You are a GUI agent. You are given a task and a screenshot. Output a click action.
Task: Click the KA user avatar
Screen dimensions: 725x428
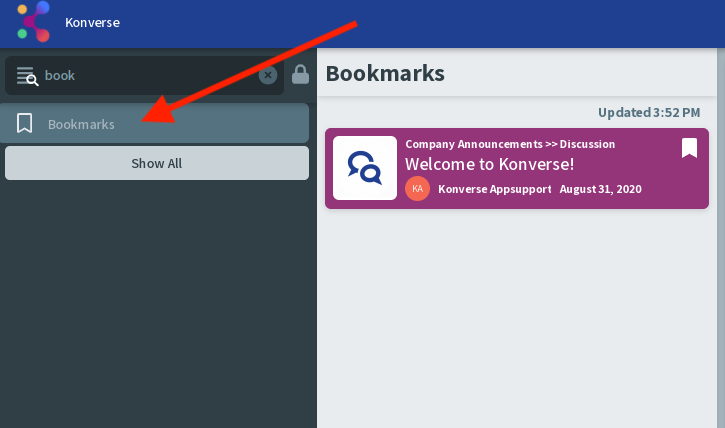[x=418, y=189]
